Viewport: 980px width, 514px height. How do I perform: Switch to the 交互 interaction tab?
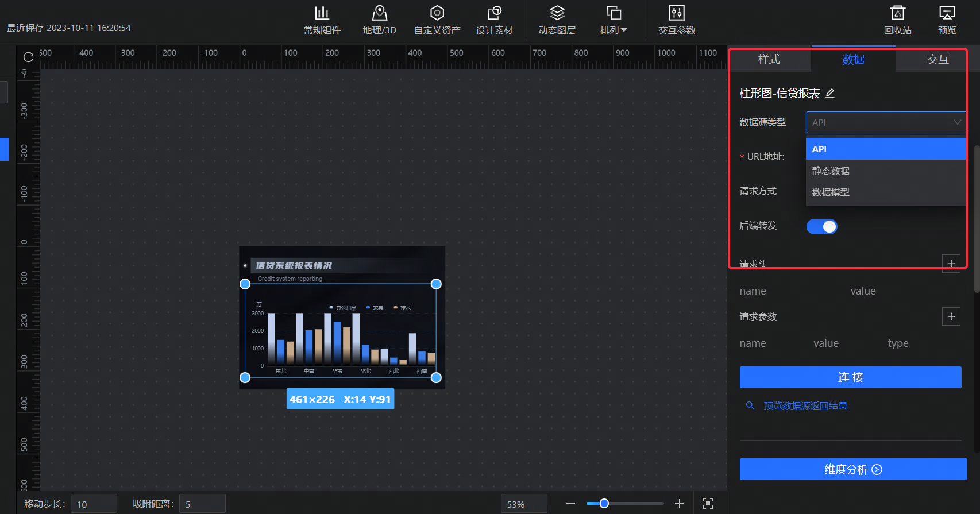coord(937,60)
